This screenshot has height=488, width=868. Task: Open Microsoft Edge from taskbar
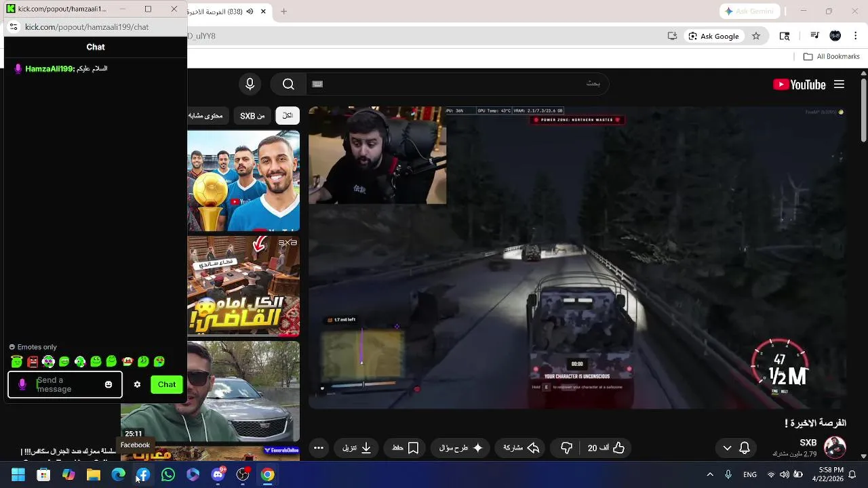pyautogui.click(x=118, y=474)
